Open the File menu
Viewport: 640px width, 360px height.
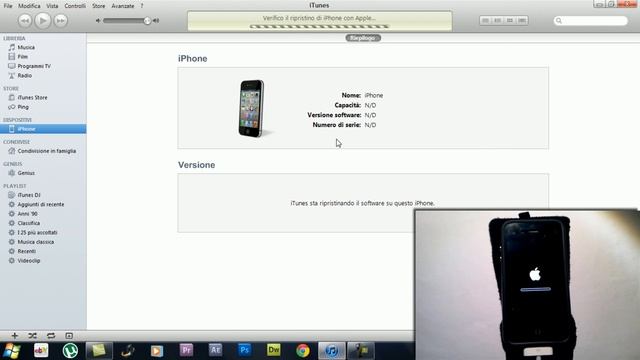8,6
